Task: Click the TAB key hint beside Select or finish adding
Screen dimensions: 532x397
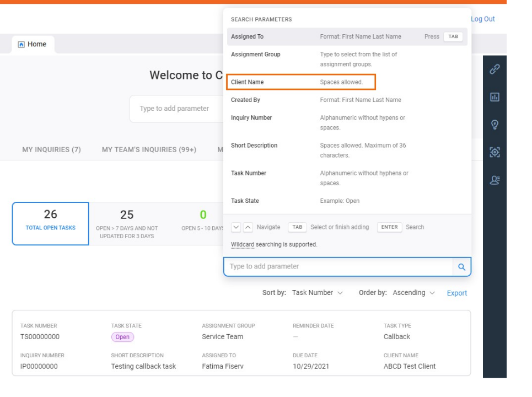Action: pyautogui.click(x=297, y=227)
